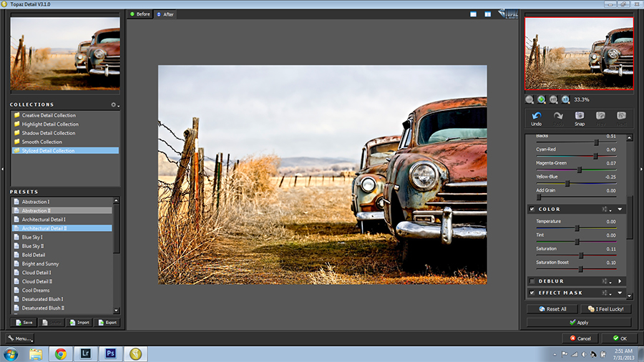Open collections settings gear icon

pyautogui.click(x=113, y=104)
